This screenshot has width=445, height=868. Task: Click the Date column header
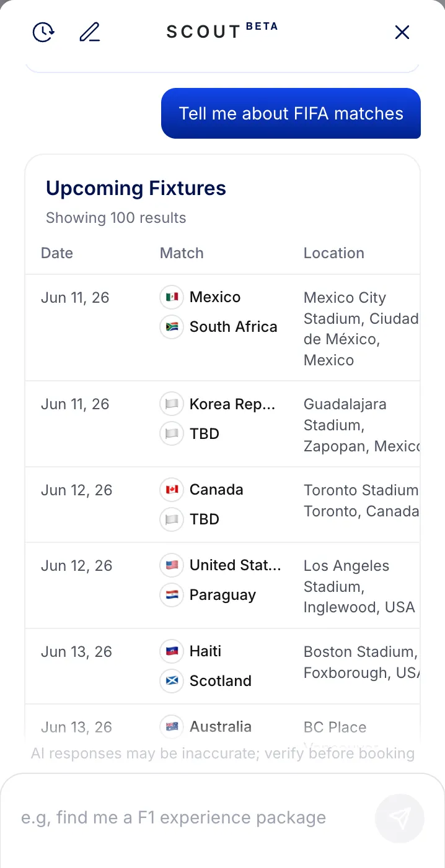point(56,253)
